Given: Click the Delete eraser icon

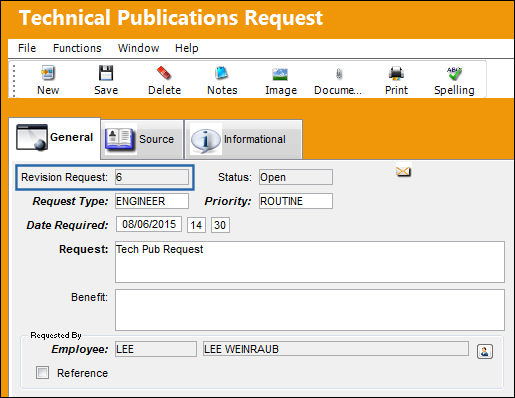Looking at the screenshot, I should 164,73.
